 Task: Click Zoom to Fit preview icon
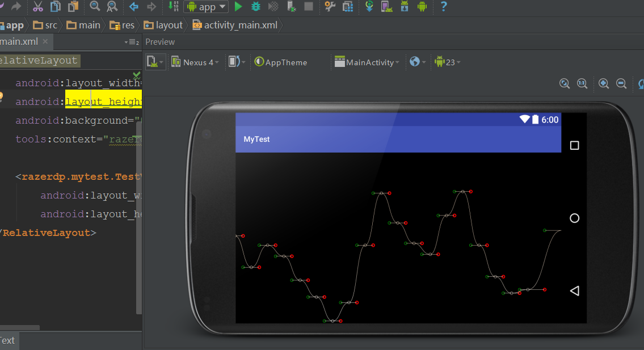point(565,84)
